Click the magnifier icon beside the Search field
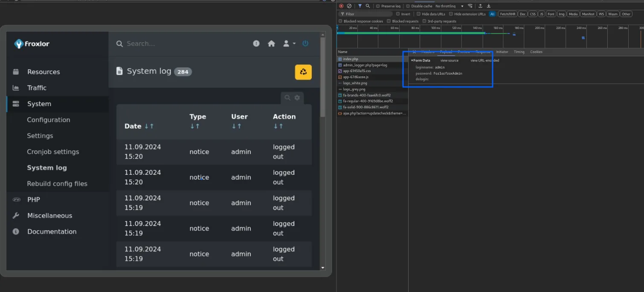 [x=119, y=43]
